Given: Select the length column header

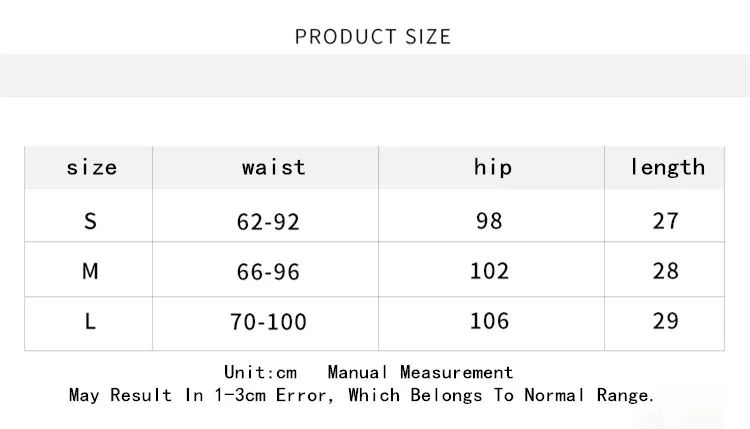Looking at the screenshot, I should click(x=667, y=167).
